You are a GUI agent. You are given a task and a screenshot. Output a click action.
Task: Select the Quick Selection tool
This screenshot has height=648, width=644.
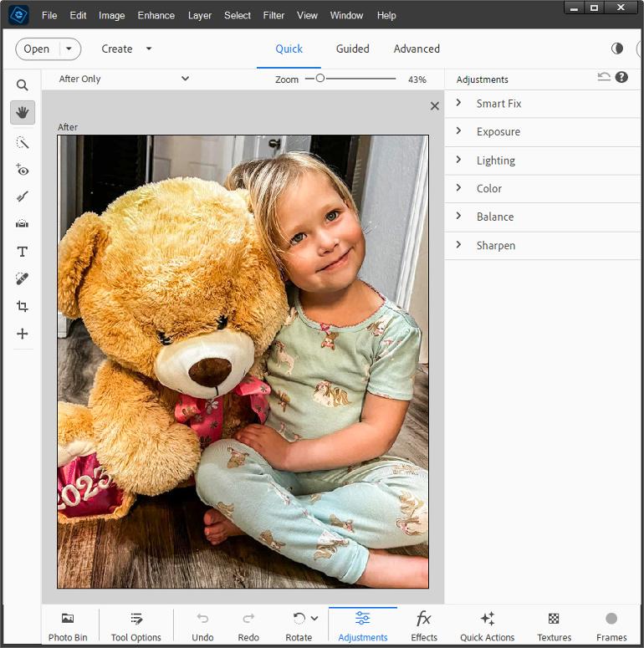pyautogui.click(x=23, y=143)
